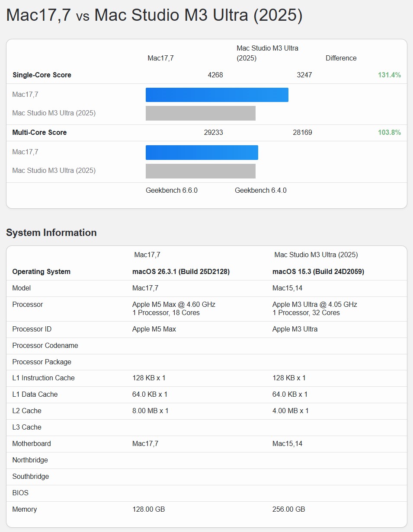Click the Multi-Core Score row label
The width and height of the screenshot is (413, 532).
[x=39, y=133]
